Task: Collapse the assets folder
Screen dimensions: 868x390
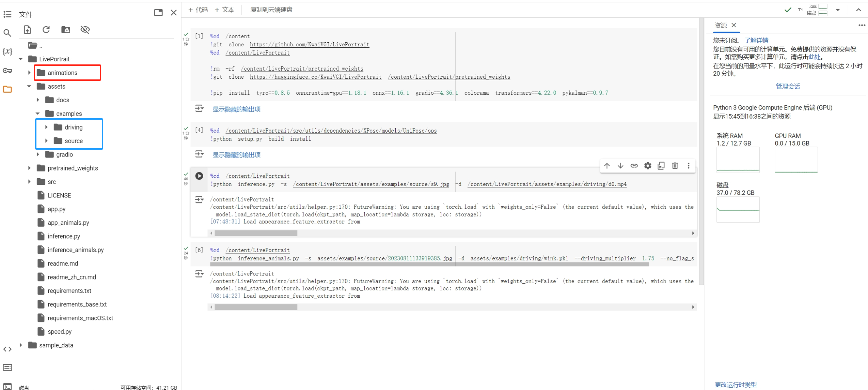Action: [29, 86]
